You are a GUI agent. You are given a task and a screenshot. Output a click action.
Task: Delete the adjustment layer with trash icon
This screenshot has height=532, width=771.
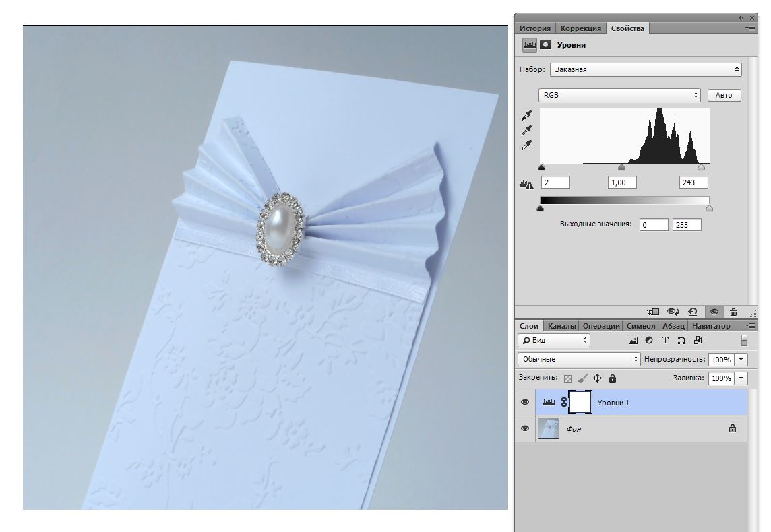point(734,312)
